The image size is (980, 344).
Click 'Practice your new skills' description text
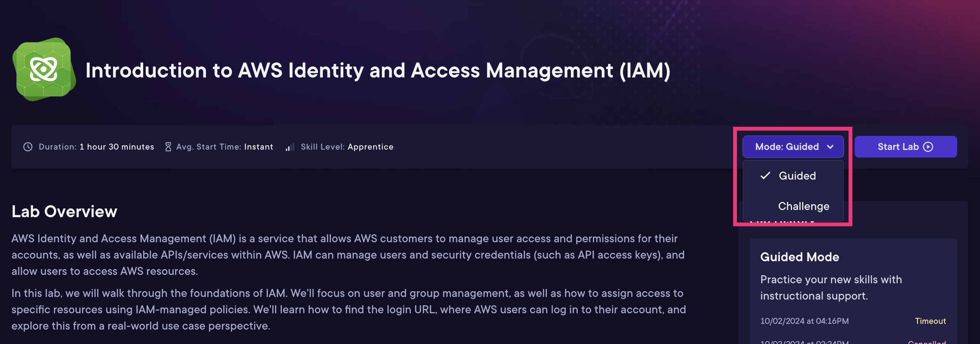831,287
